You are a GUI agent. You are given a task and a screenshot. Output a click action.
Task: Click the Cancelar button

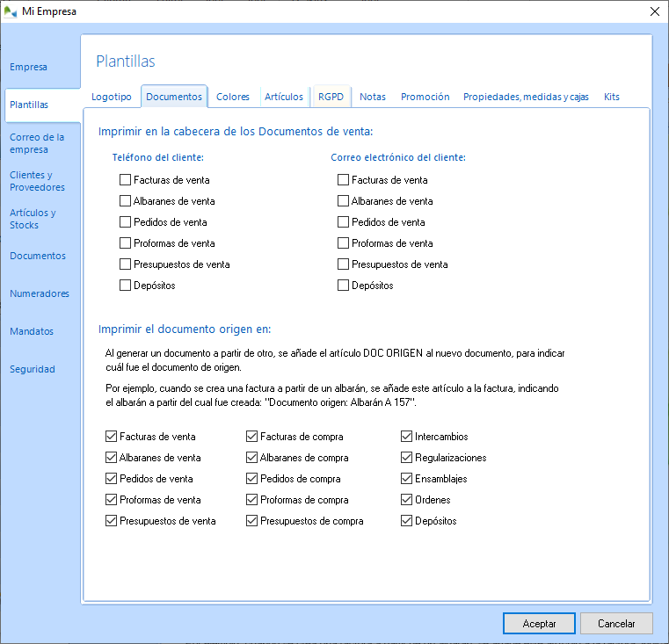[616, 623]
